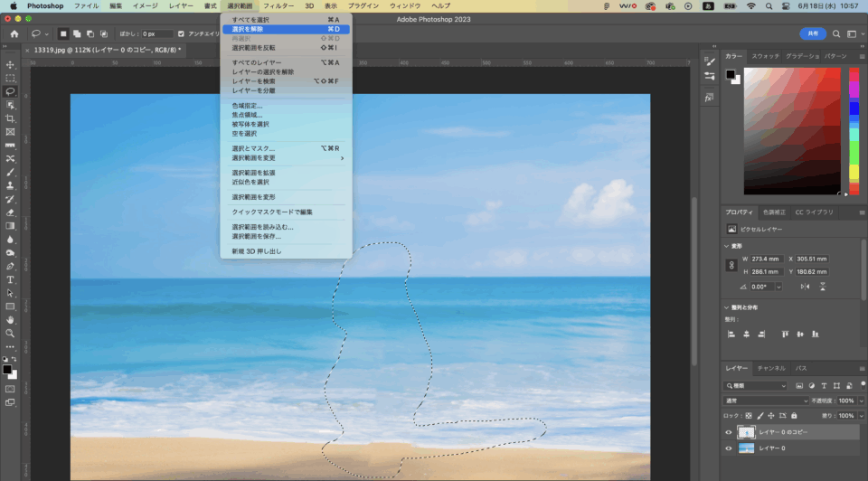Align top edges in Properties panel

(x=785, y=335)
